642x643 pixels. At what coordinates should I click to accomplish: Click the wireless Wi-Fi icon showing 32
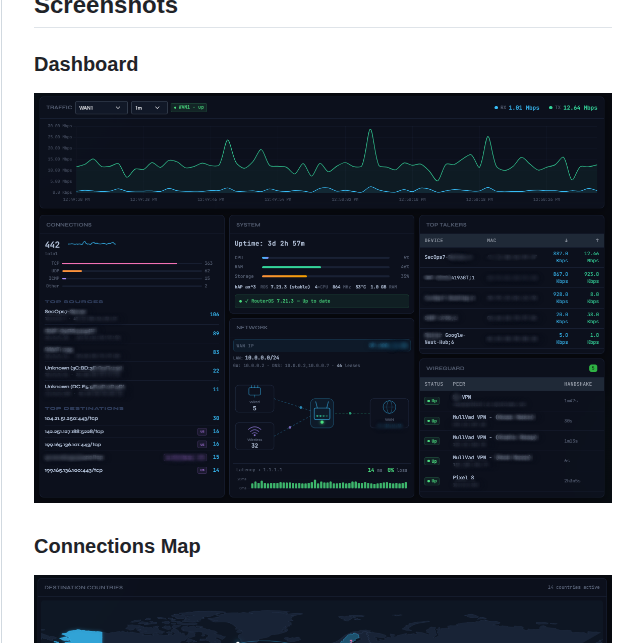(255, 431)
